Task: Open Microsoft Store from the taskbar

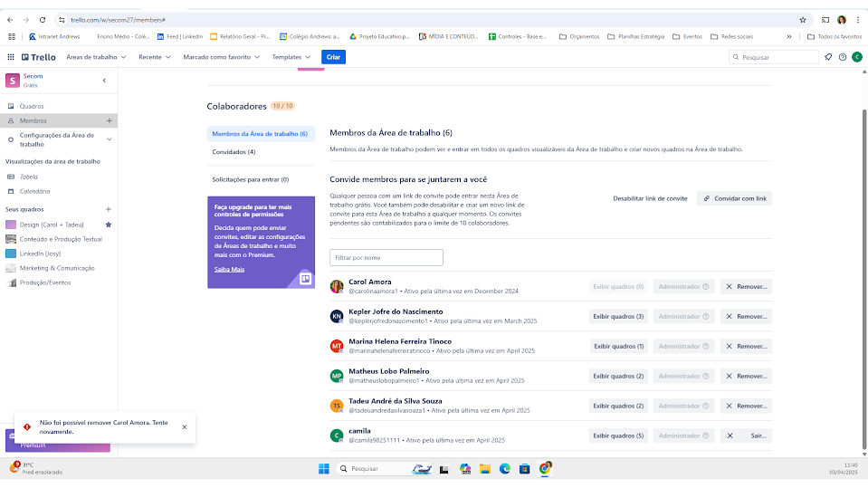Action: pos(525,469)
